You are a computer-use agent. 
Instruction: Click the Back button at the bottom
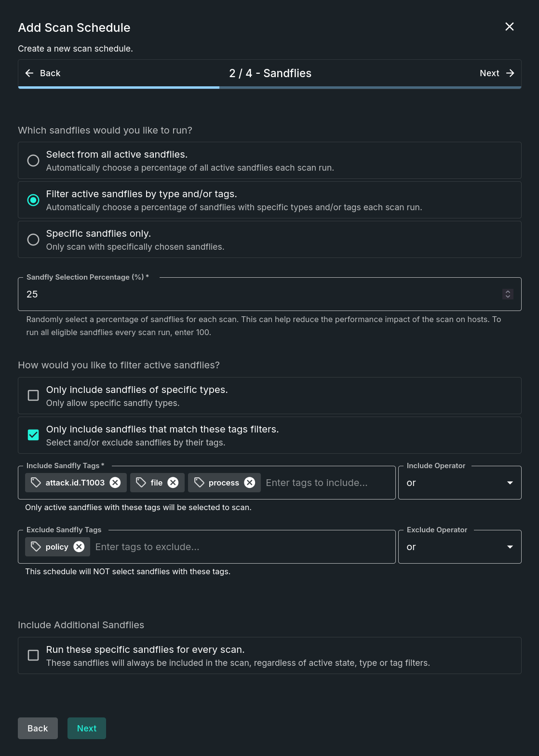38,729
